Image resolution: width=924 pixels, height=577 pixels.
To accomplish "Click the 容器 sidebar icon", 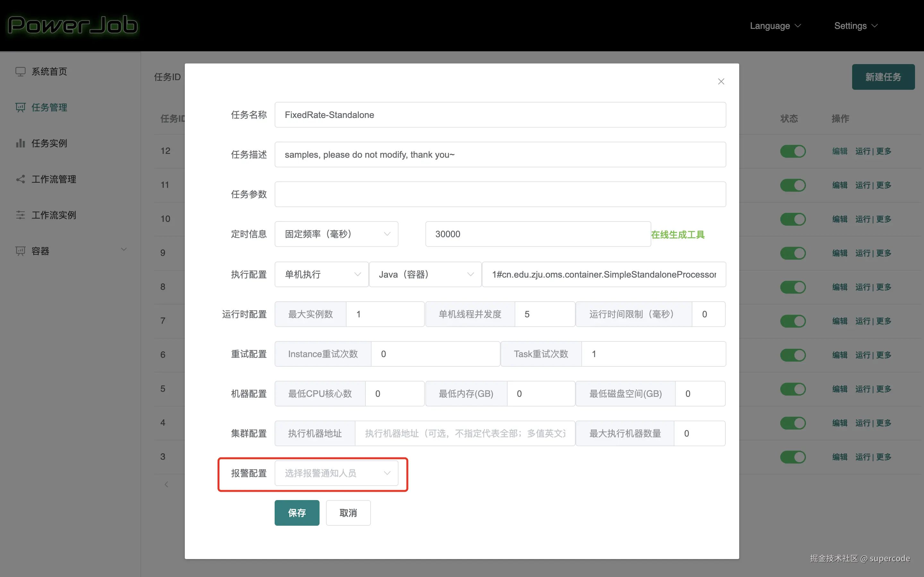I will coord(20,251).
